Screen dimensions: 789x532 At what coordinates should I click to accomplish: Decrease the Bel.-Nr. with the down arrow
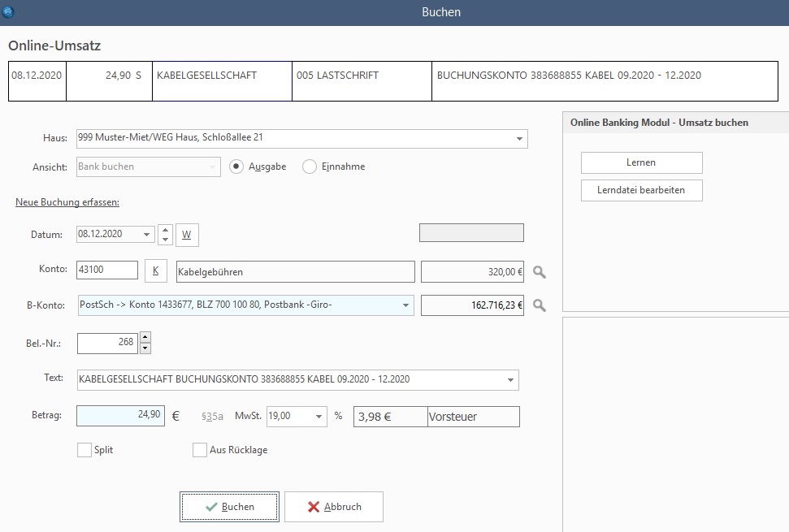click(x=145, y=348)
